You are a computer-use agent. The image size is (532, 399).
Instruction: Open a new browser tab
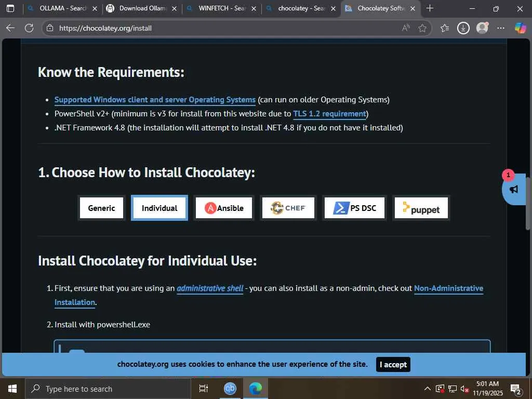(430, 8)
